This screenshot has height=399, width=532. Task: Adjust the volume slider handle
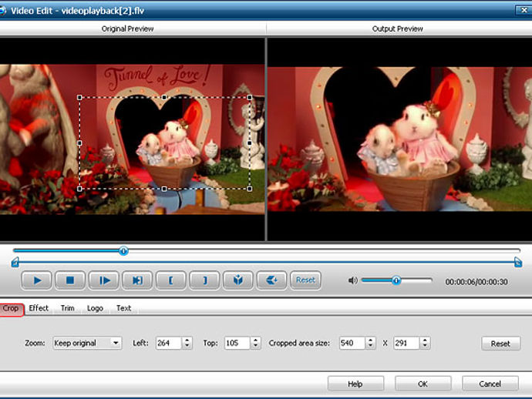pyautogui.click(x=396, y=280)
